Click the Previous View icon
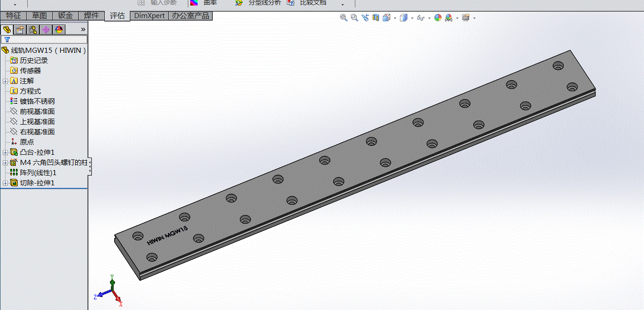Screen dimensions: 644x310 (x=365, y=18)
